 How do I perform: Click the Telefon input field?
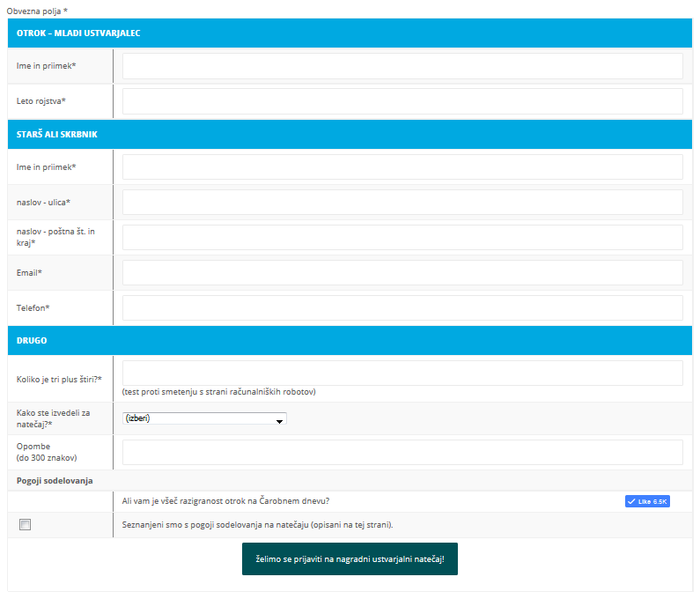coord(402,308)
